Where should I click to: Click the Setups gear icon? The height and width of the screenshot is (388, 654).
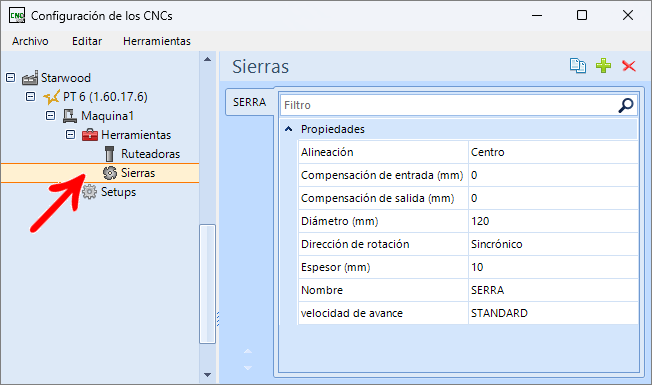click(89, 192)
